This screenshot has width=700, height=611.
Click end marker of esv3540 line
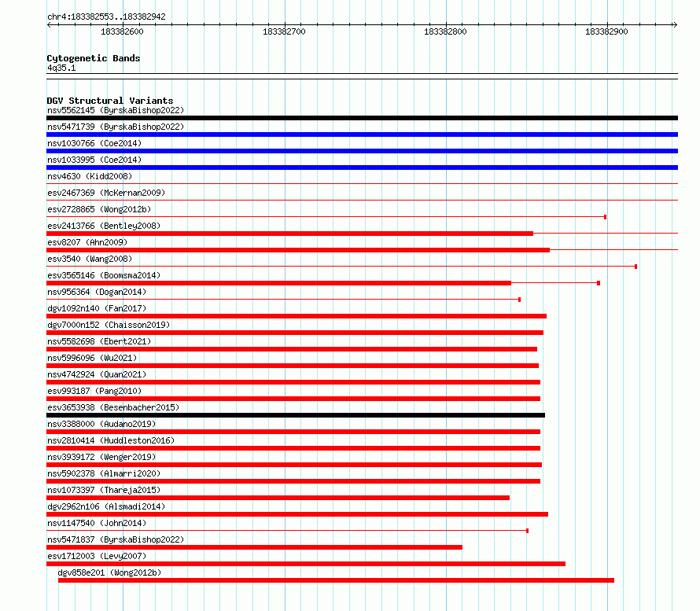636,267
